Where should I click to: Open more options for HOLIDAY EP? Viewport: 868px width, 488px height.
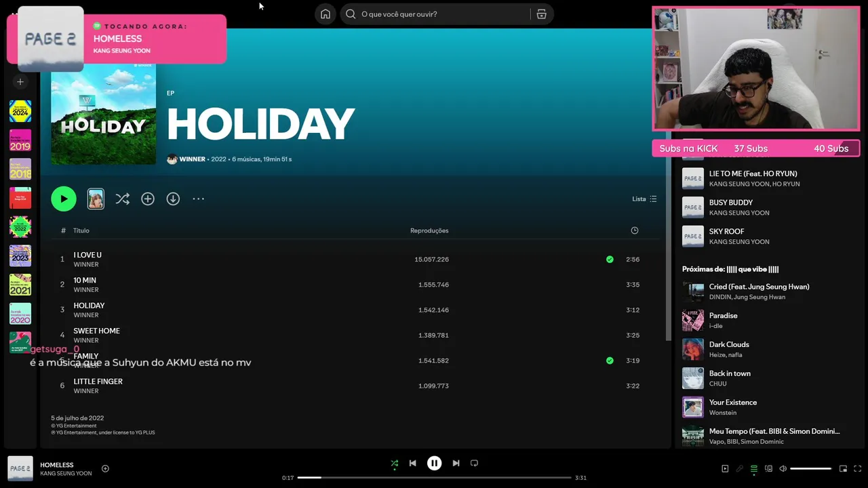(198, 199)
